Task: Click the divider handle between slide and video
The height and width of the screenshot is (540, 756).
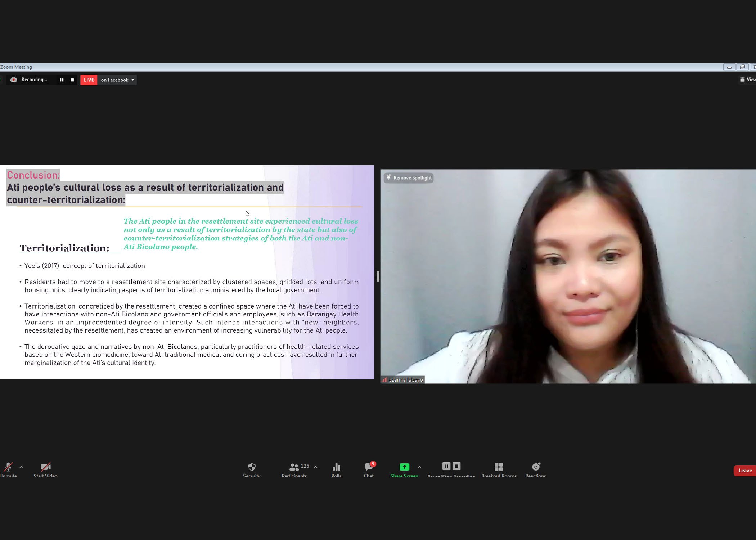Action: (x=377, y=276)
